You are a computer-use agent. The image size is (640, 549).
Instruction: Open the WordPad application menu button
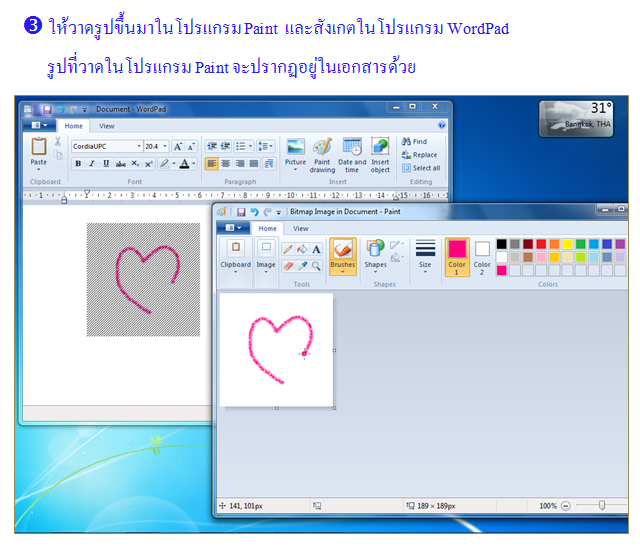click(39, 125)
